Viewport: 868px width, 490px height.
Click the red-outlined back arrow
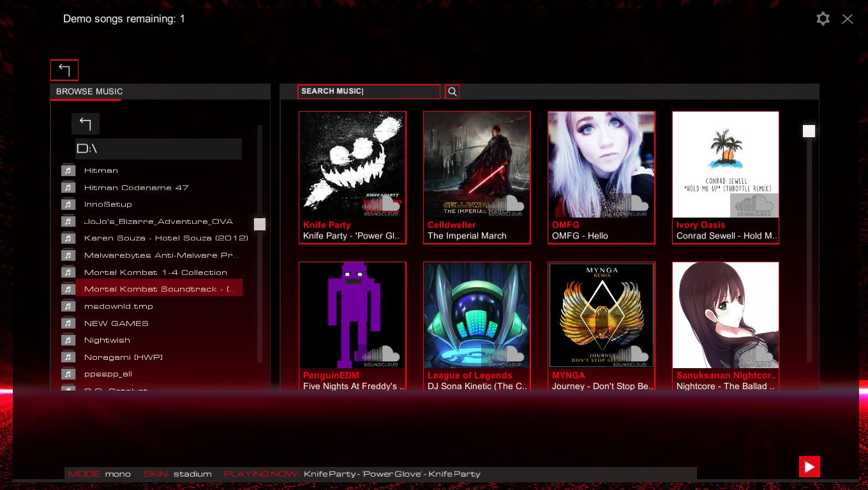(64, 70)
